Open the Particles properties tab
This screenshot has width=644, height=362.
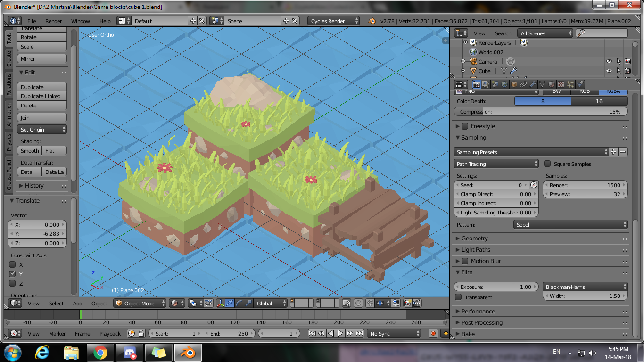pos(570,84)
